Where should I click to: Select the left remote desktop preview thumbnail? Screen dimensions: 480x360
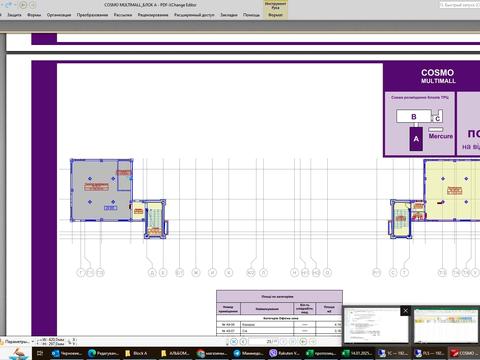pyautogui.click(x=376, y=325)
